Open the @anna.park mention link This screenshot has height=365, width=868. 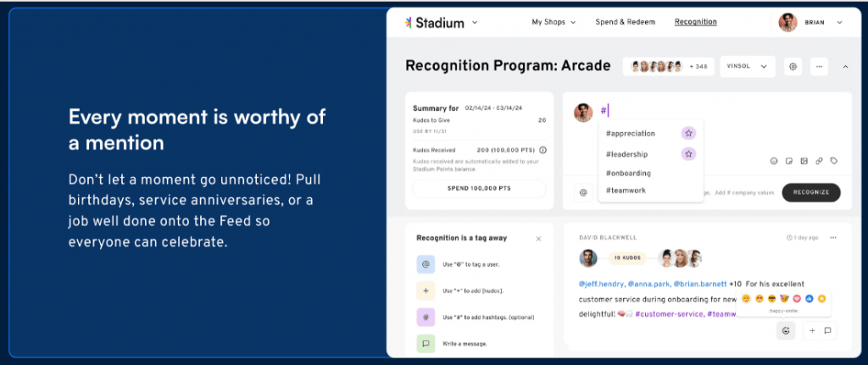click(x=648, y=285)
